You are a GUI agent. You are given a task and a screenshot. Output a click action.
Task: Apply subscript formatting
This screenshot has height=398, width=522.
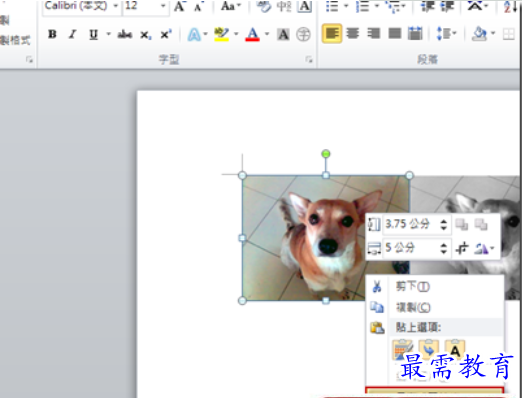click(x=146, y=34)
